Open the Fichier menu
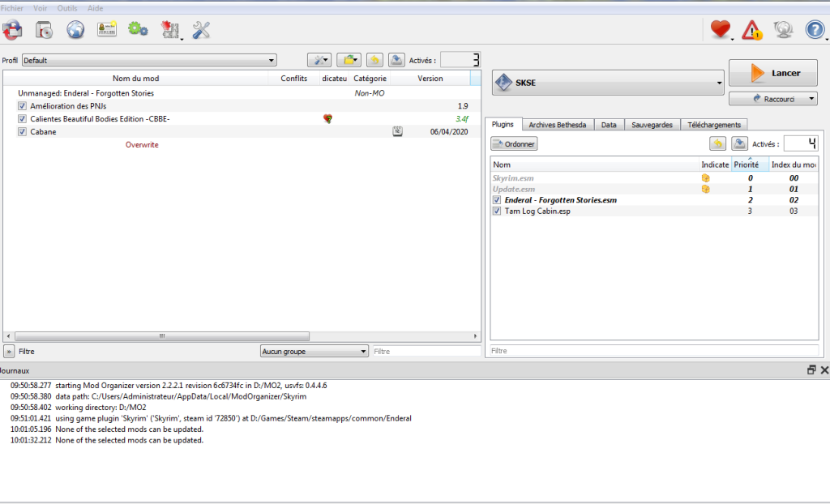 [11, 8]
